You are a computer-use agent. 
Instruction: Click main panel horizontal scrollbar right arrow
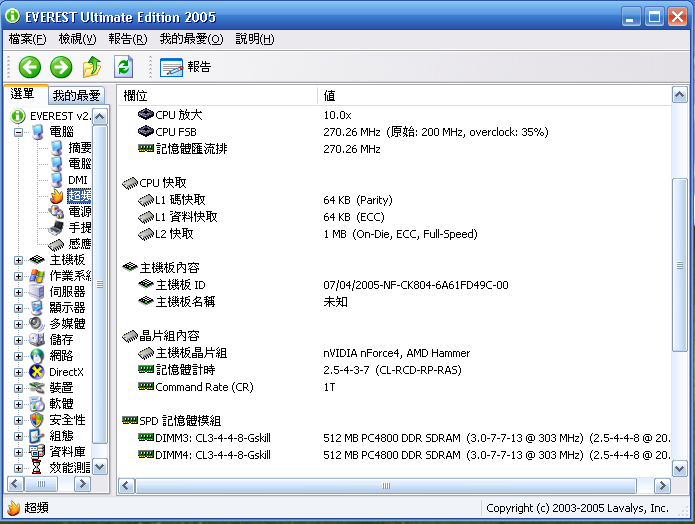tap(662, 486)
